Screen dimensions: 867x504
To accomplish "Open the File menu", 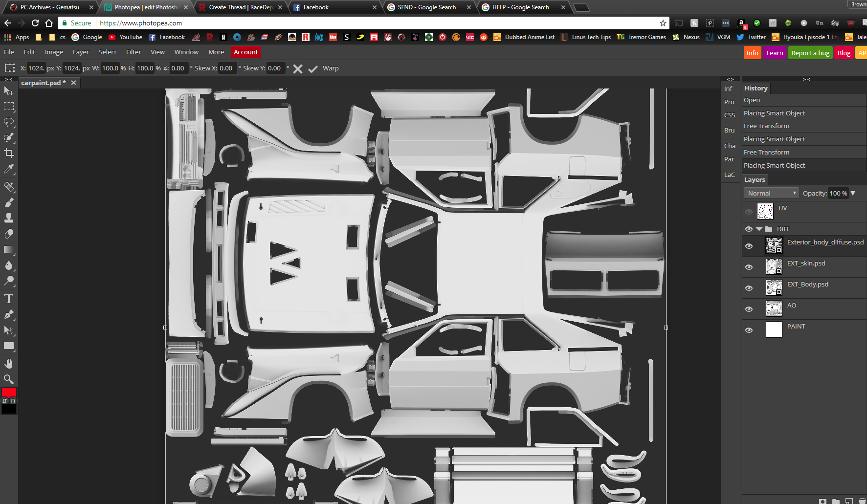I will click(x=9, y=52).
